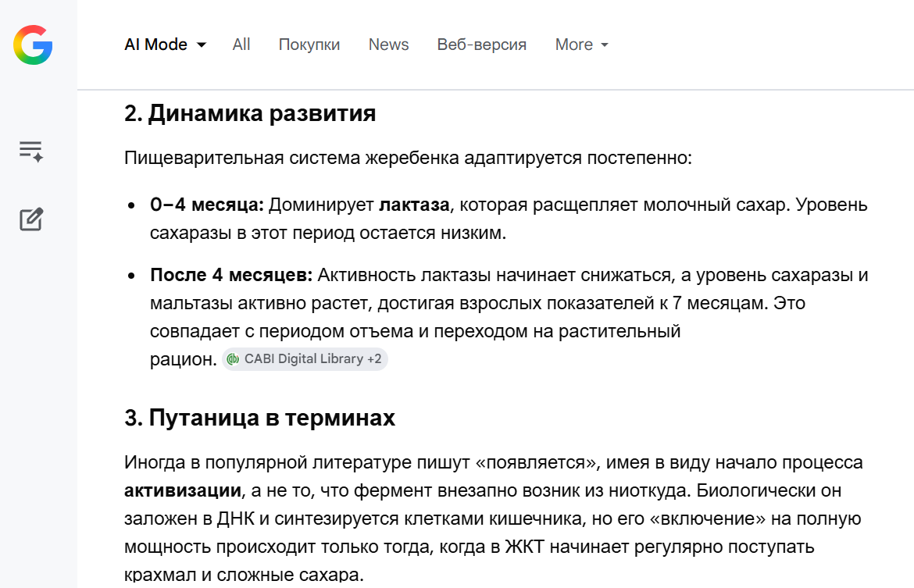Show the +2 additional sources
This screenshot has width=914, height=588.
click(x=374, y=359)
